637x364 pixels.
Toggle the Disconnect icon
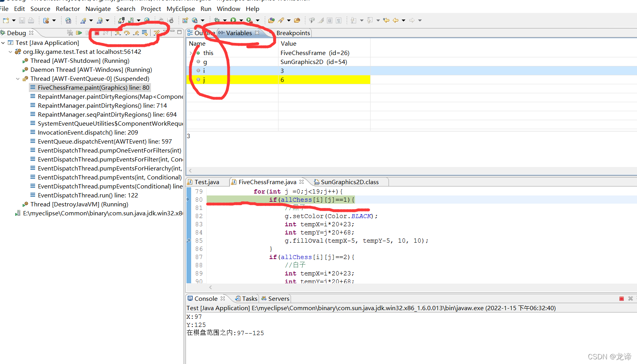pyautogui.click(x=105, y=33)
